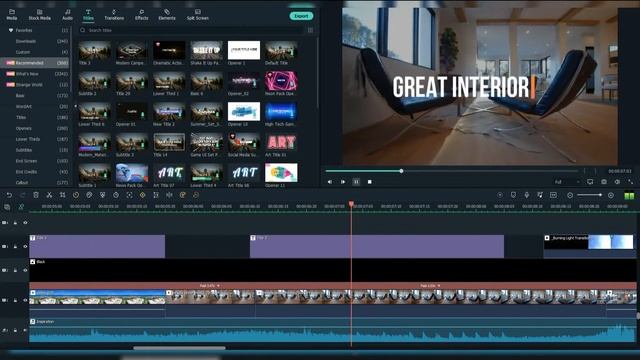Collapse the titles category sidebar arrow

click(x=75, y=106)
